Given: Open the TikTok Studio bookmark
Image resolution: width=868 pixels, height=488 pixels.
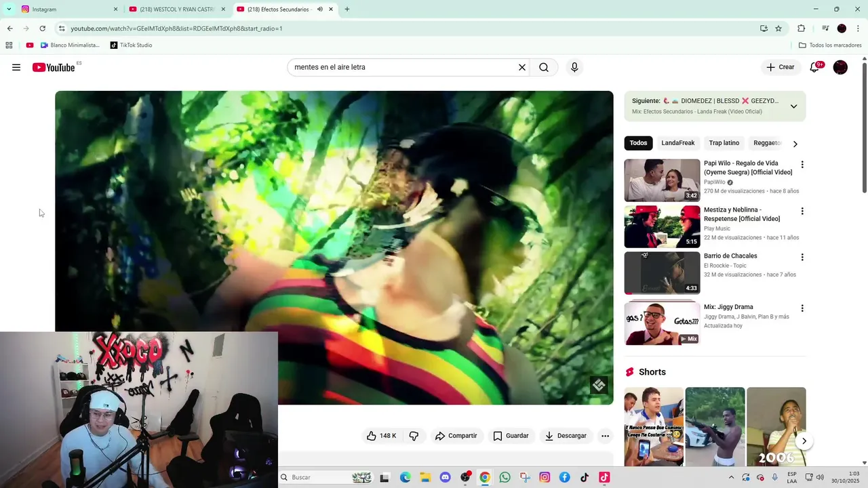Looking at the screenshot, I should tap(130, 45).
